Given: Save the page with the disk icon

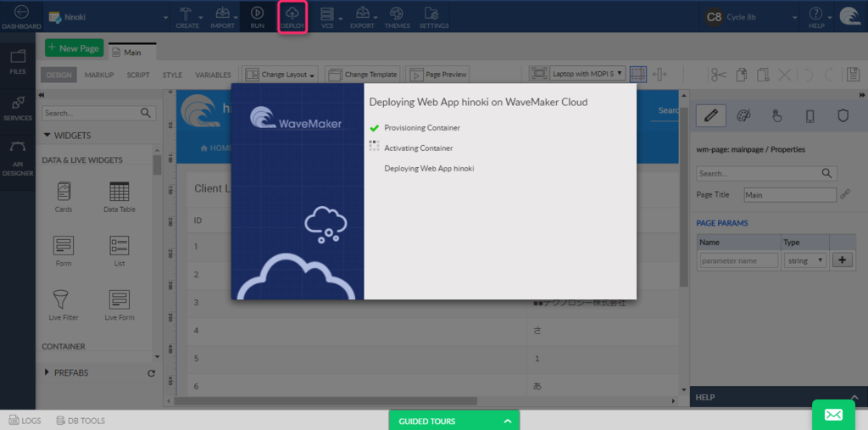Looking at the screenshot, I should [853, 75].
